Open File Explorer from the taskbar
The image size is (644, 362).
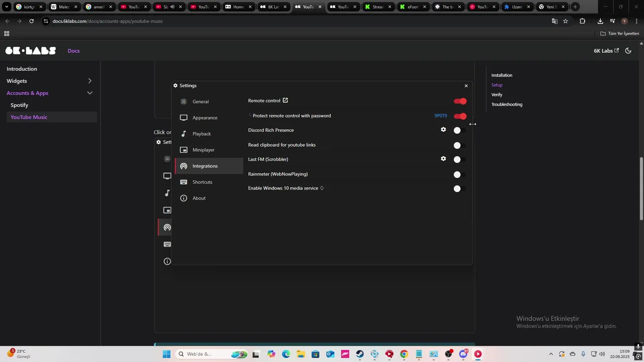pos(300,354)
